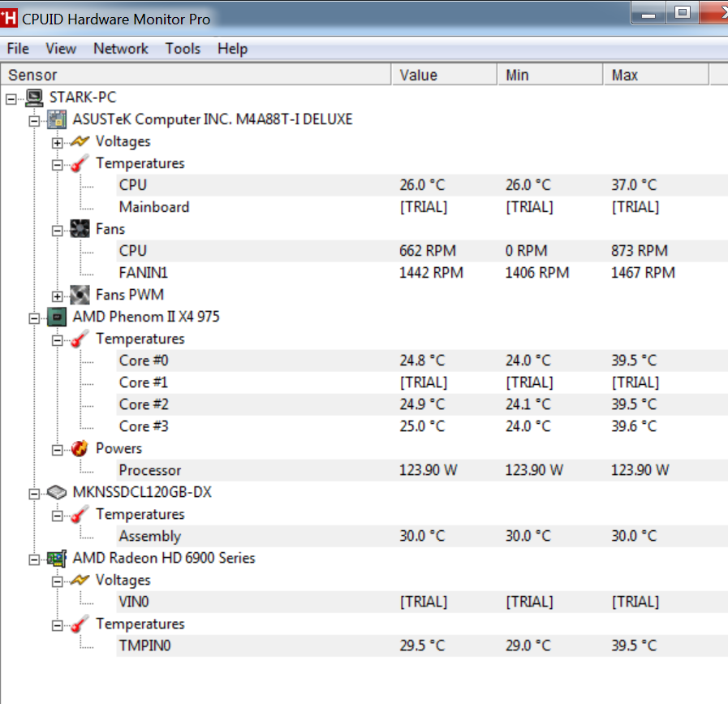This screenshot has width=728, height=704.
Task: Select the Processor power row
Action: pos(422,470)
